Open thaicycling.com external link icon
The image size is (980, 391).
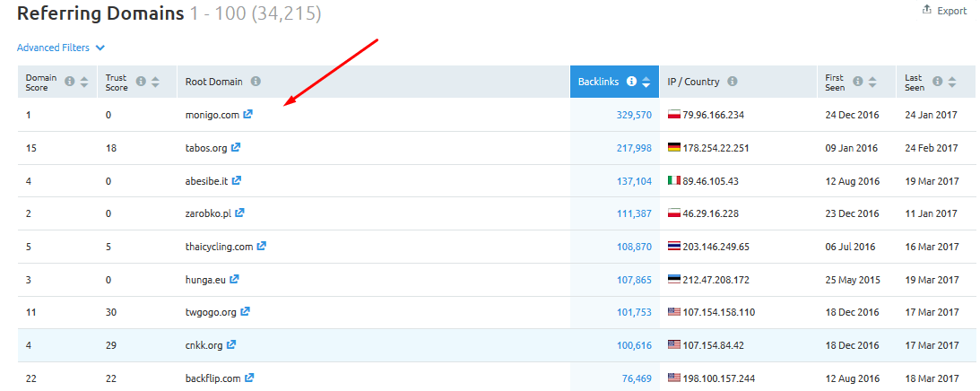(261, 247)
